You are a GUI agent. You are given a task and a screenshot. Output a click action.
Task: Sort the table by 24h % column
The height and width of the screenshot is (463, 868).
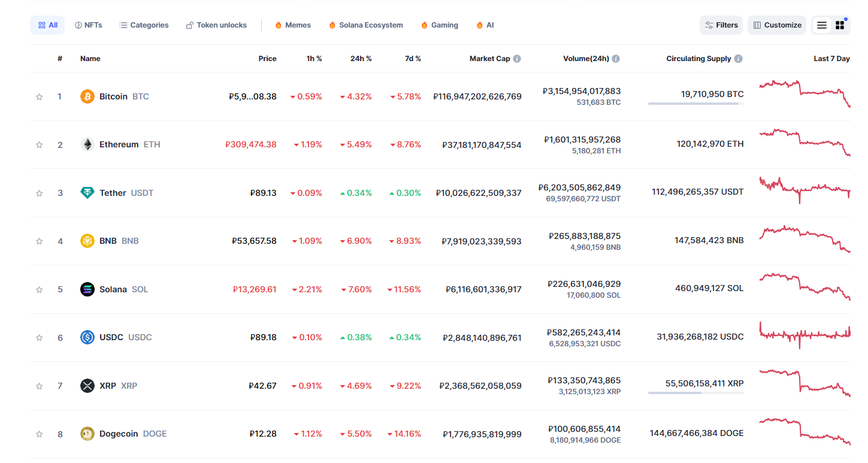[361, 59]
